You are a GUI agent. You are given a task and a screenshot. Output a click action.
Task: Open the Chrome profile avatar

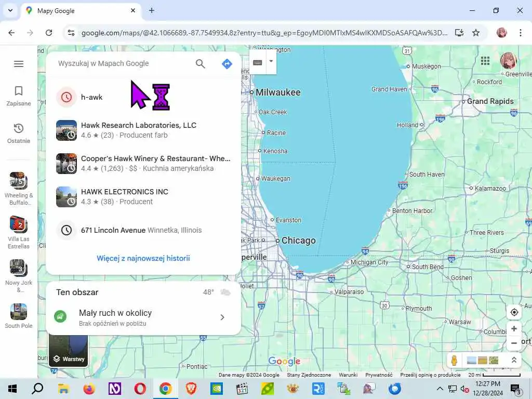click(502, 33)
